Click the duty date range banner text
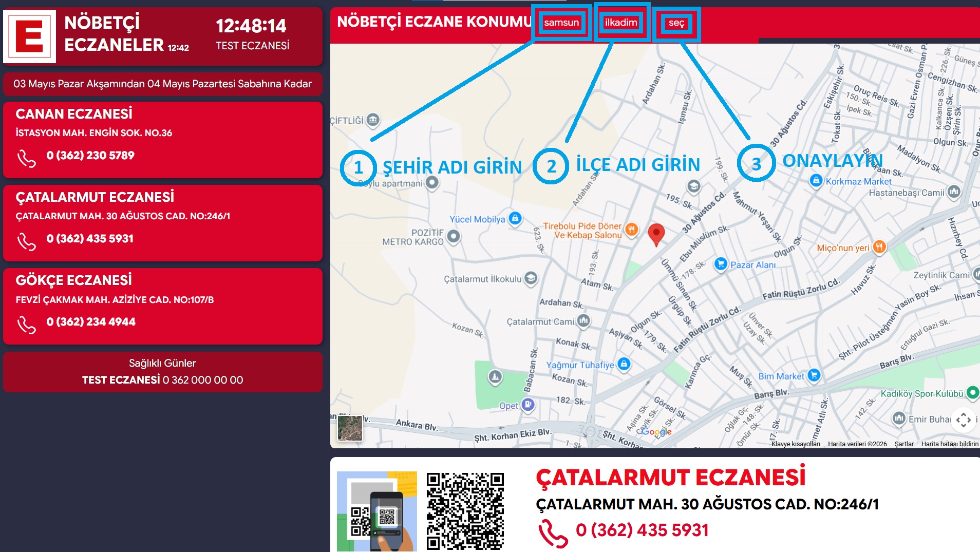This screenshot has height=552, width=980. [163, 84]
